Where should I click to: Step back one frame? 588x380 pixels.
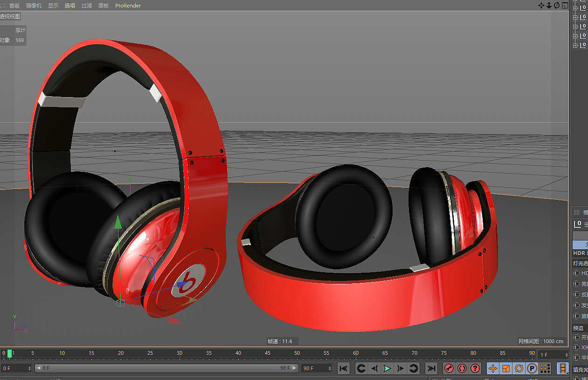click(374, 368)
